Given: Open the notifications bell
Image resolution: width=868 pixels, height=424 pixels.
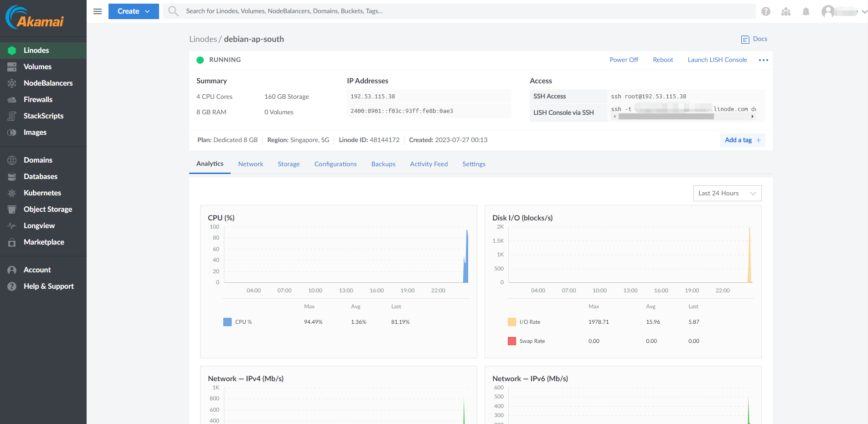Looking at the screenshot, I should (x=806, y=11).
